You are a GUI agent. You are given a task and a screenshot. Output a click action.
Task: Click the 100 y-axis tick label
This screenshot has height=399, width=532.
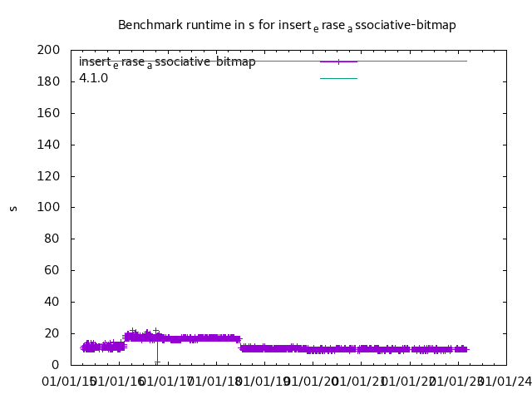pyautogui.click(x=48, y=207)
